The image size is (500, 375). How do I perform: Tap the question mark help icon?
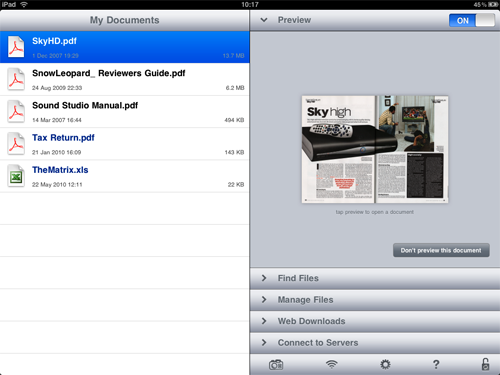[436, 365]
